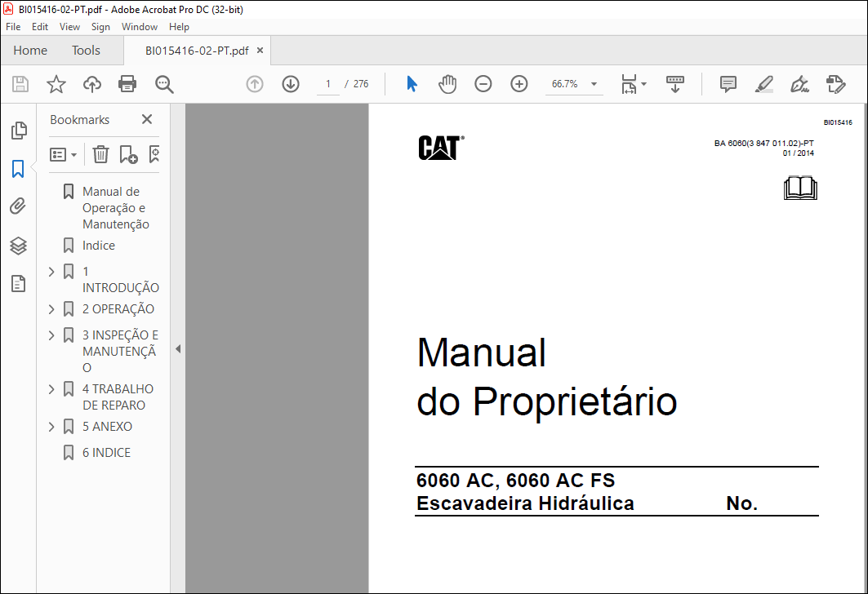The height and width of the screenshot is (594, 868).
Task: Click the Send for comments share icon
Action: click(x=835, y=84)
